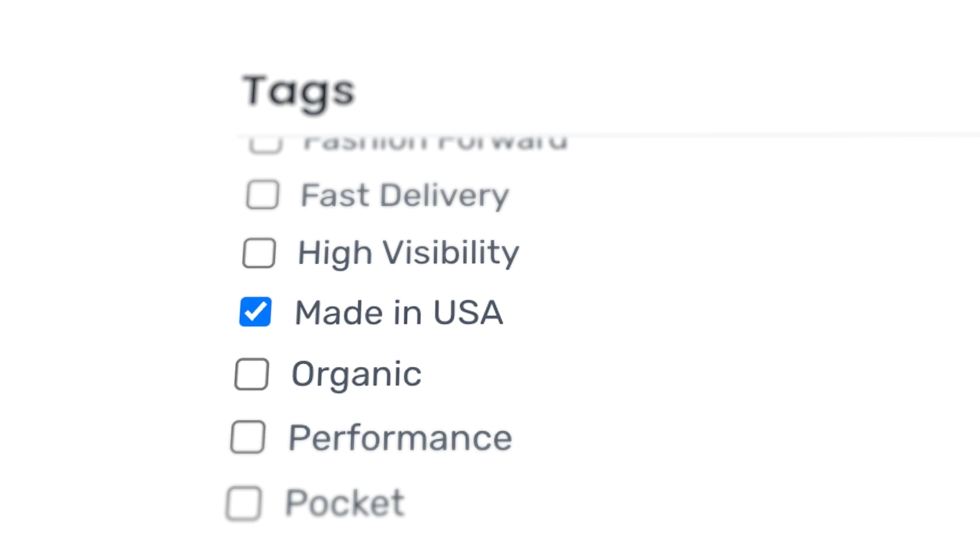Click the Pocket label text
The height and width of the screenshot is (551, 980).
coord(345,503)
